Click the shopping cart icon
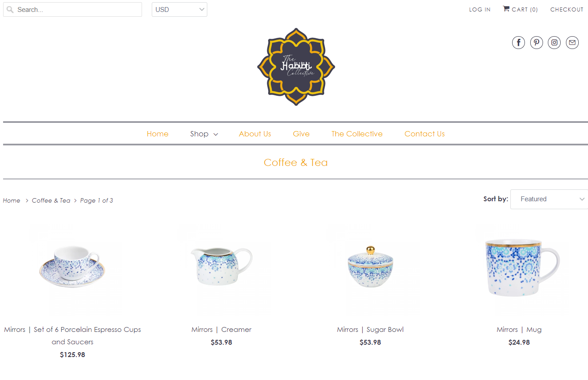Viewport: 588px width, 380px height. [x=506, y=9]
